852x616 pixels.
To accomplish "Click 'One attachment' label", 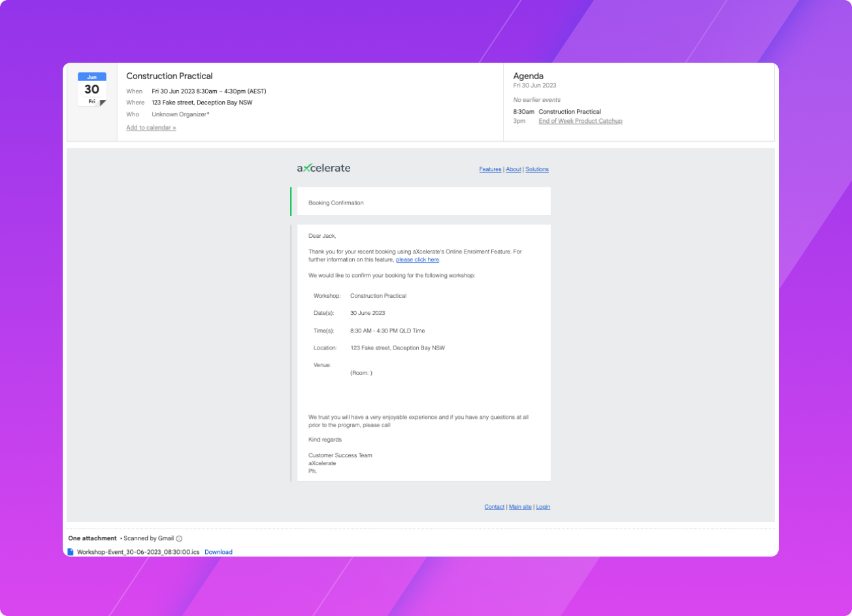I will tap(92, 538).
